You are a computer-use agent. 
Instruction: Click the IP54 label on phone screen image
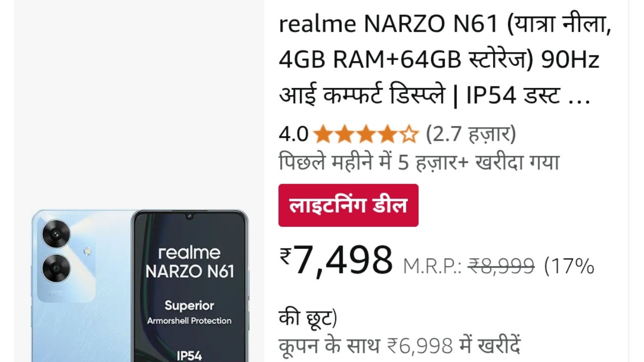(x=190, y=355)
